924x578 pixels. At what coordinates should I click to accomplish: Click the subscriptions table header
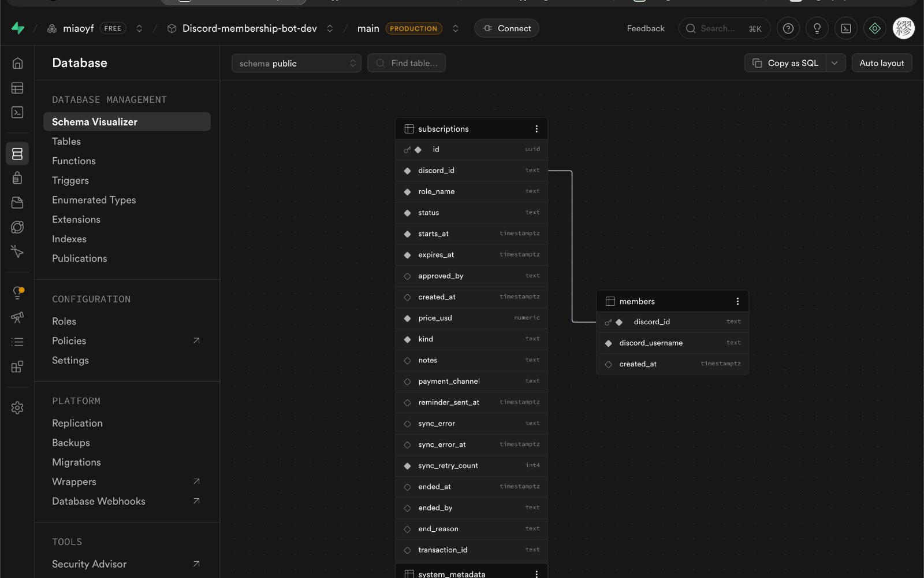[471, 129]
